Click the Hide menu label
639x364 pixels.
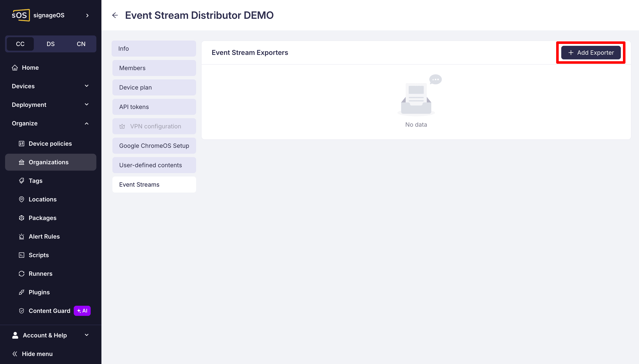(x=37, y=354)
